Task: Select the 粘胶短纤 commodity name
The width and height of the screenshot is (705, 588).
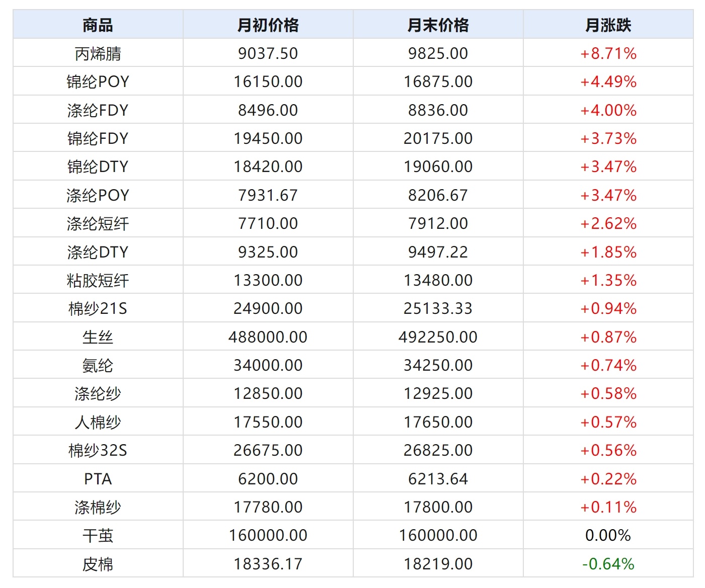Action: point(98,280)
